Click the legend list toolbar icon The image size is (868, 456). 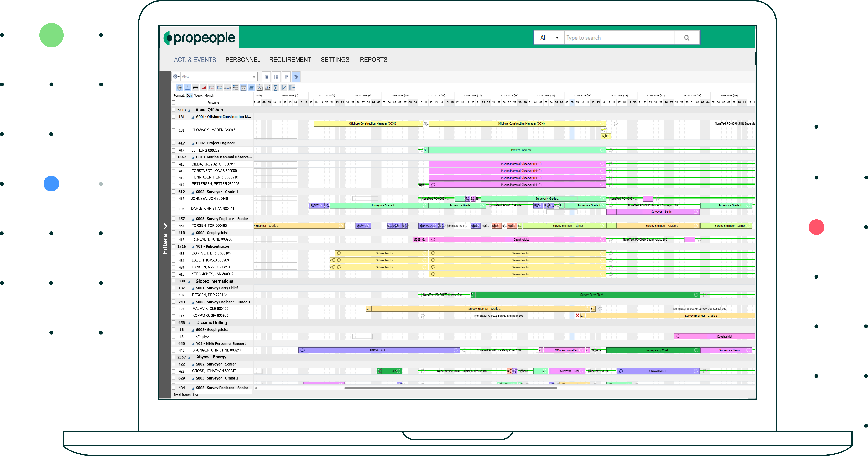(236, 88)
